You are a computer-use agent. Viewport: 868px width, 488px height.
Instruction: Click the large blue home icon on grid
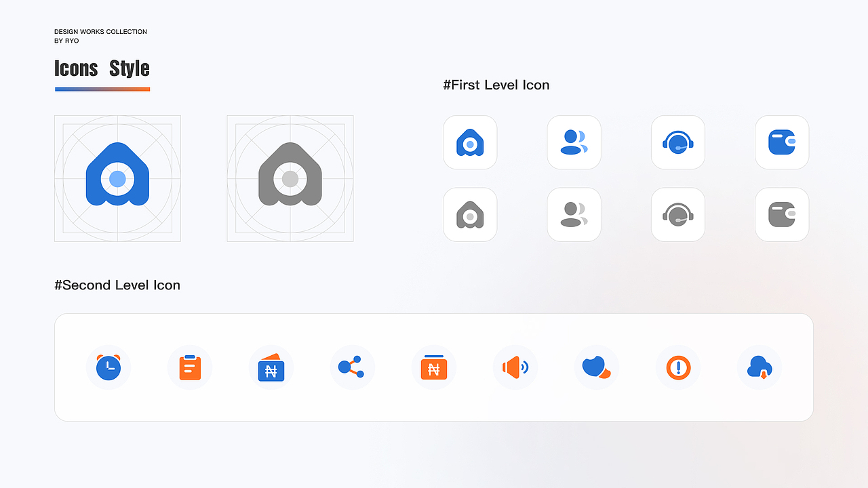click(117, 174)
